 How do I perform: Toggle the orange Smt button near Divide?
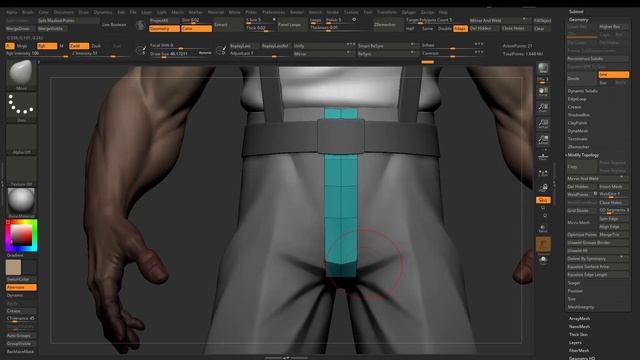pyautogui.click(x=613, y=75)
